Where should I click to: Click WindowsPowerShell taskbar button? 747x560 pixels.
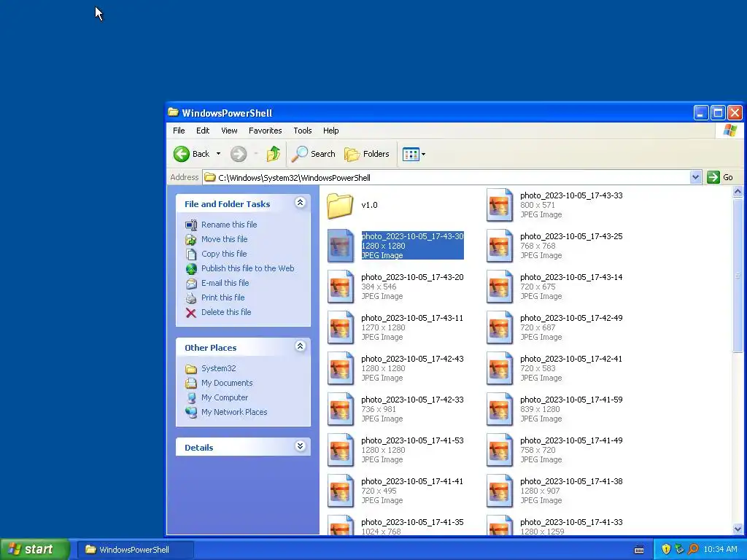pyautogui.click(x=135, y=550)
